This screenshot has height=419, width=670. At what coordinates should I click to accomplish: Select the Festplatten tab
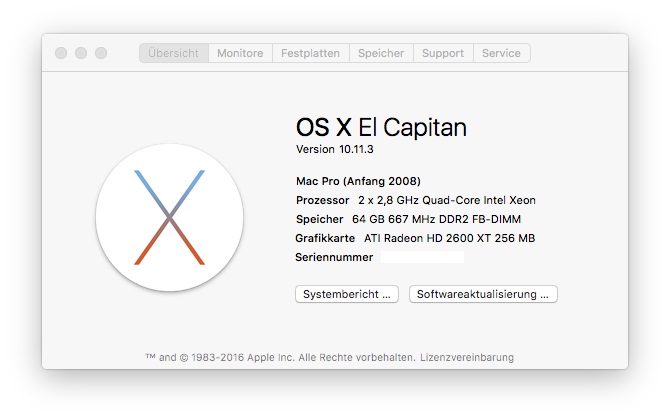[310, 53]
